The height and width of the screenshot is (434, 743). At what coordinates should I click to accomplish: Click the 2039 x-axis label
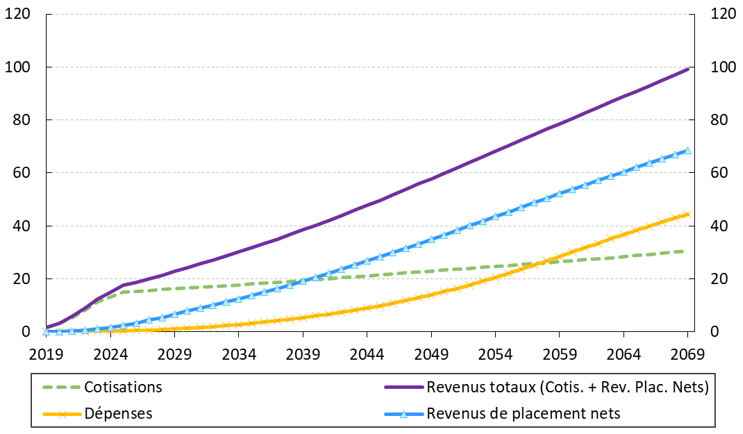(303, 354)
